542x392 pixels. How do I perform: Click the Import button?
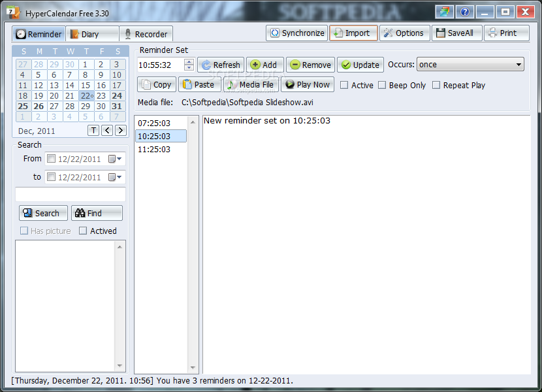[353, 33]
